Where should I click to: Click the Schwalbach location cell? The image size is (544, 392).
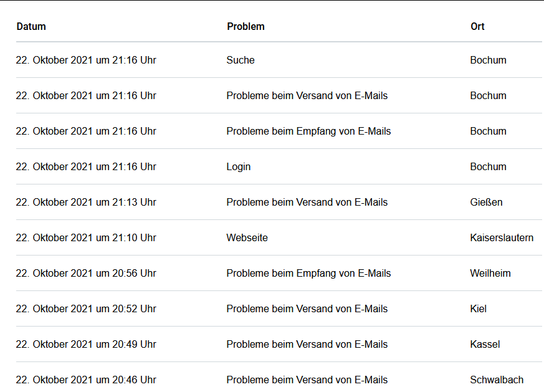(x=497, y=380)
